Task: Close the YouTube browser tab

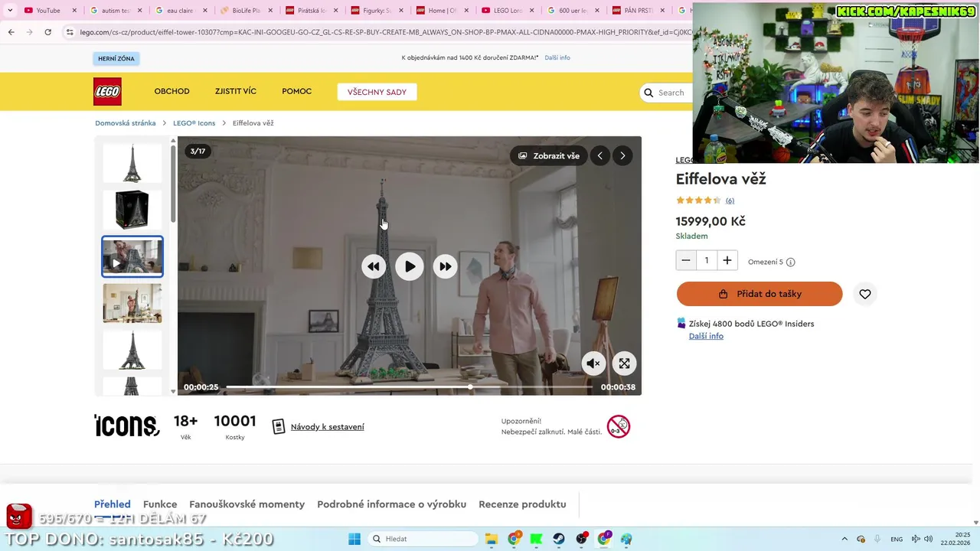Action: pyautogui.click(x=74, y=11)
